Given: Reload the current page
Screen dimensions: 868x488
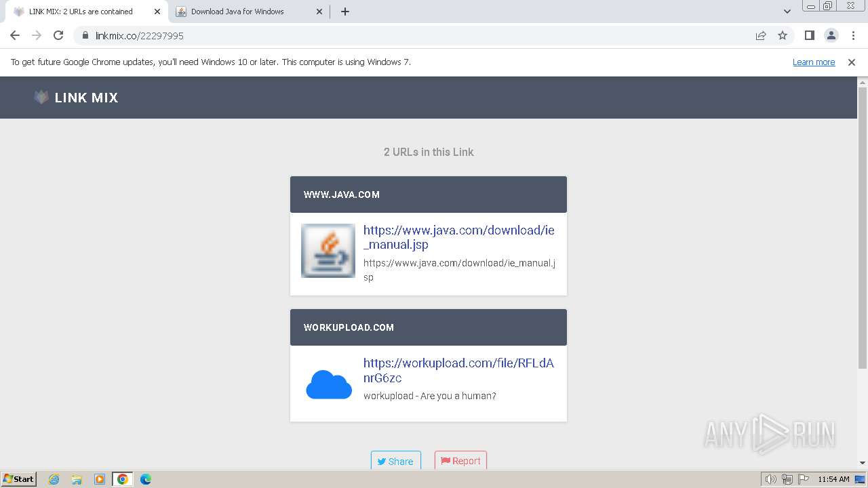Looking at the screenshot, I should click(x=58, y=35).
